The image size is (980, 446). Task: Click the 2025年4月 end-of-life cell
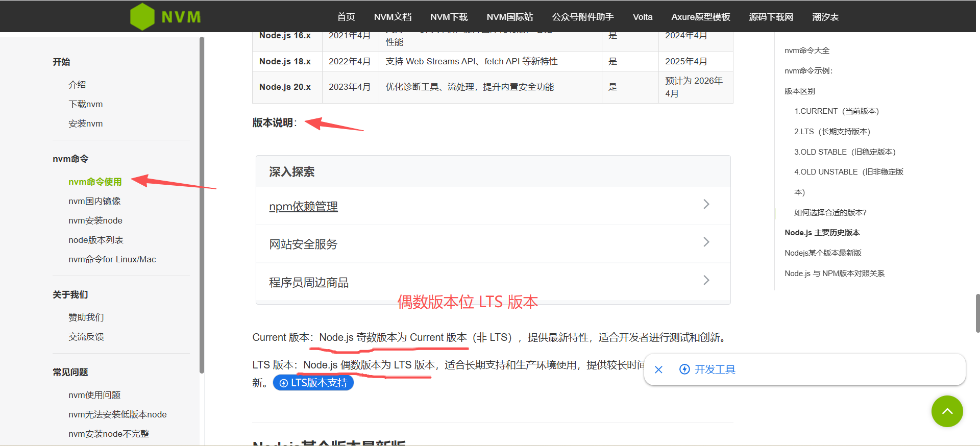(696, 61)
